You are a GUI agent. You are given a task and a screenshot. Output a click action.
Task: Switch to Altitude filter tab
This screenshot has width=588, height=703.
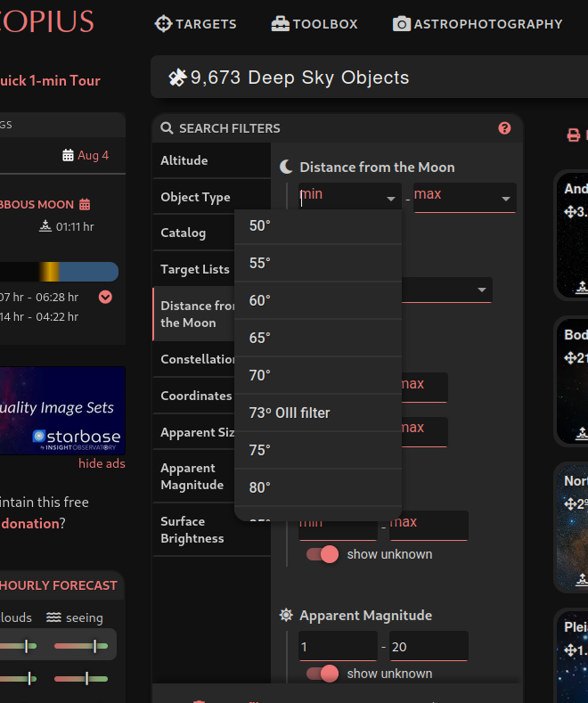(x=211, y=160)
